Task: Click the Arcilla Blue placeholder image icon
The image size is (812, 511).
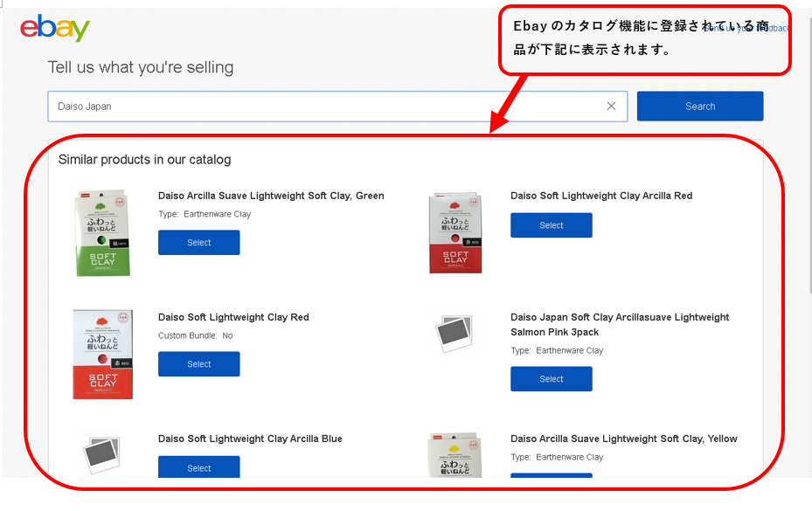Action: (102, 454)
